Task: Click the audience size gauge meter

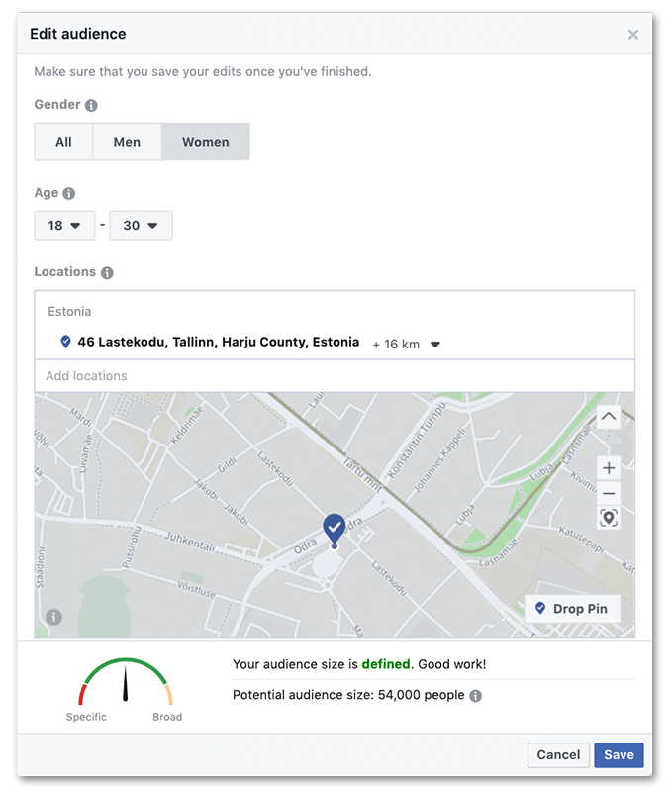Action: 126,681
